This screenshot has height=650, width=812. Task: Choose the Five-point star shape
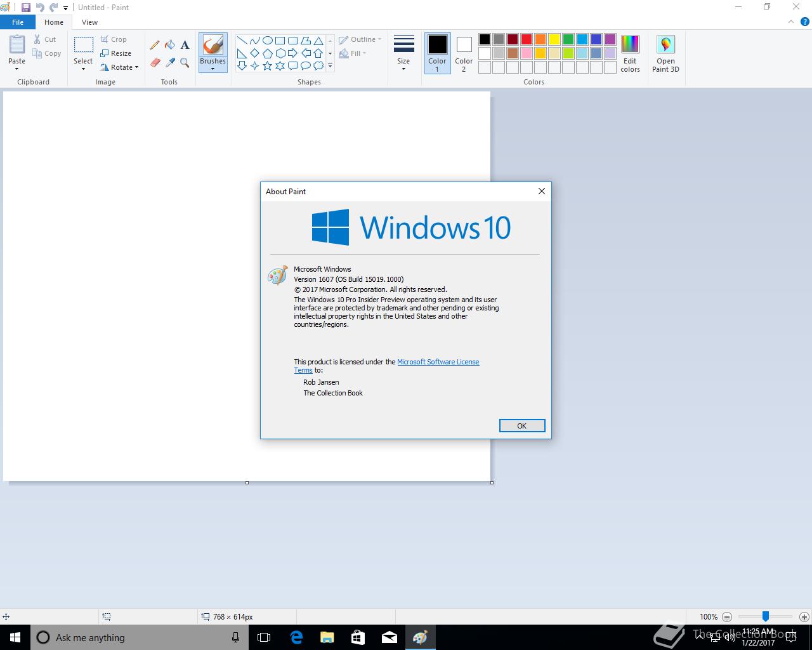tap(267, 66)
